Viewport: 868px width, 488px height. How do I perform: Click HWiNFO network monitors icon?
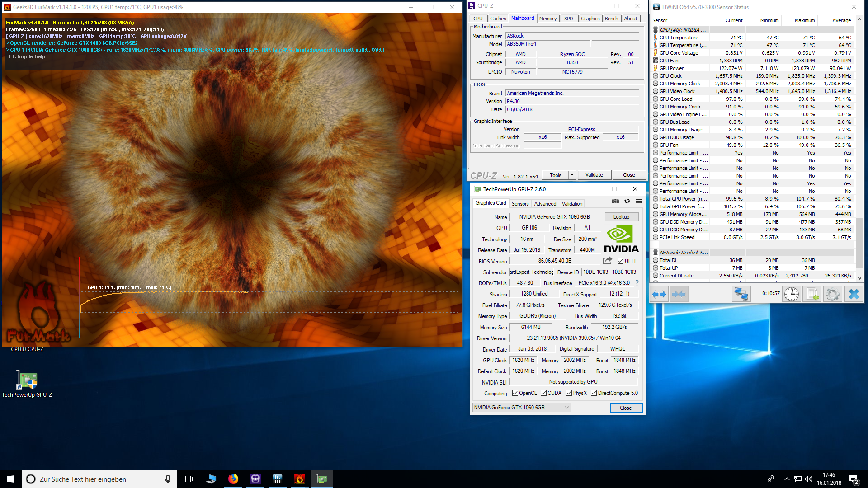(741, 294)
